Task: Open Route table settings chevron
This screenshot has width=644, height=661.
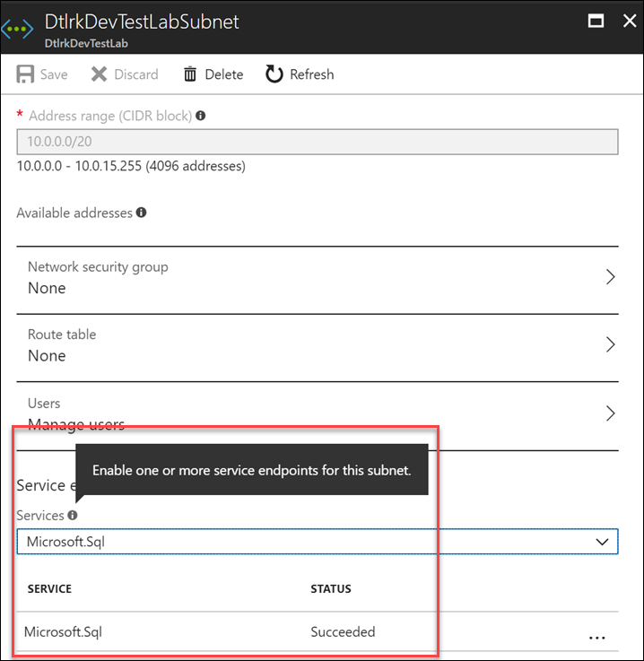Action: click(x=610, y=344)
